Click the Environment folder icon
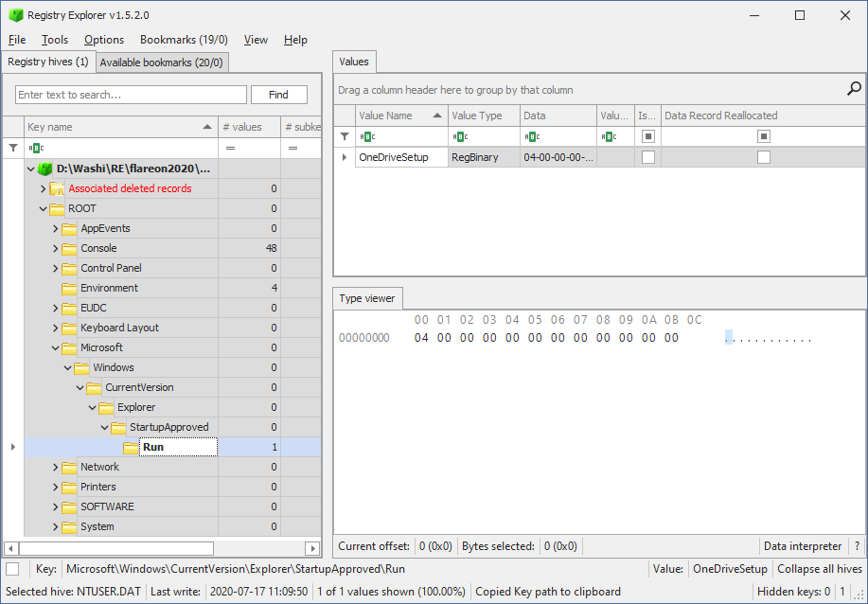The height and width of the screenshot is (604, 868). [69, 289]
